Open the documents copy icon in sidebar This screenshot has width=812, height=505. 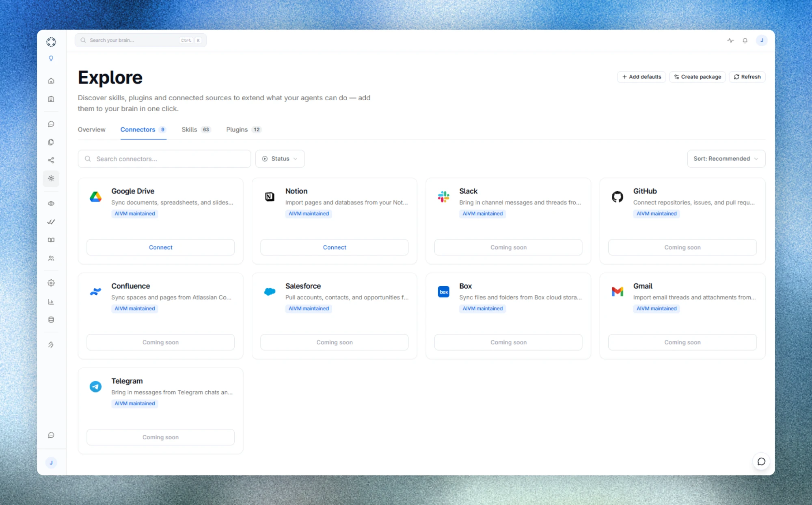coord(51,142)
